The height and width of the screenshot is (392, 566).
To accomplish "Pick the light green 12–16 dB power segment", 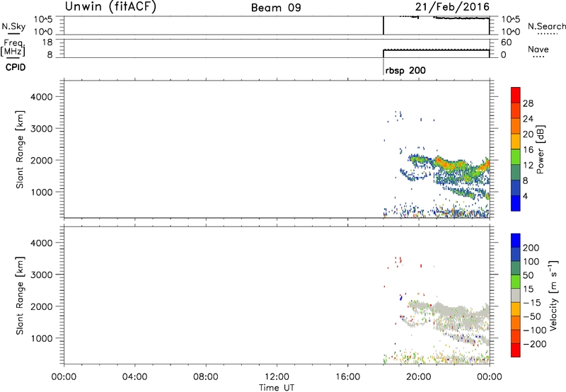I will [516, 157].
